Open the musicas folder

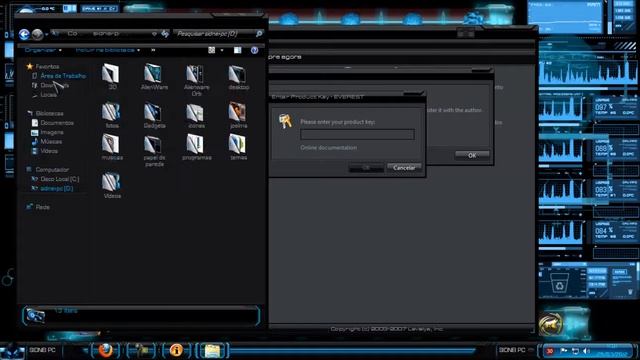point(112,147)
